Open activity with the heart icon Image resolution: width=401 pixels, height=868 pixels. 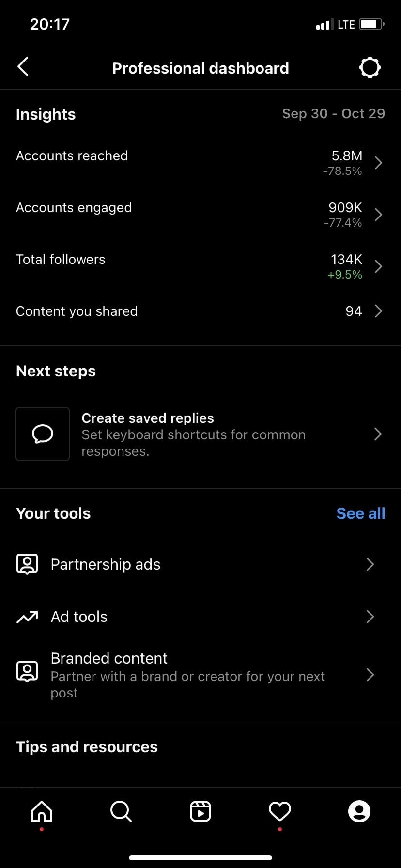279,811
